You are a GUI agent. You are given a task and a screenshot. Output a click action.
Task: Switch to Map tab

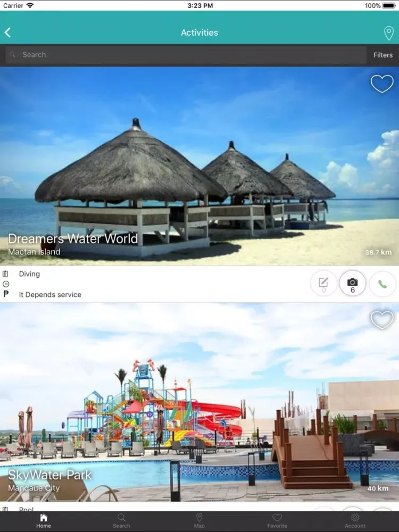(x=199, y=521)
